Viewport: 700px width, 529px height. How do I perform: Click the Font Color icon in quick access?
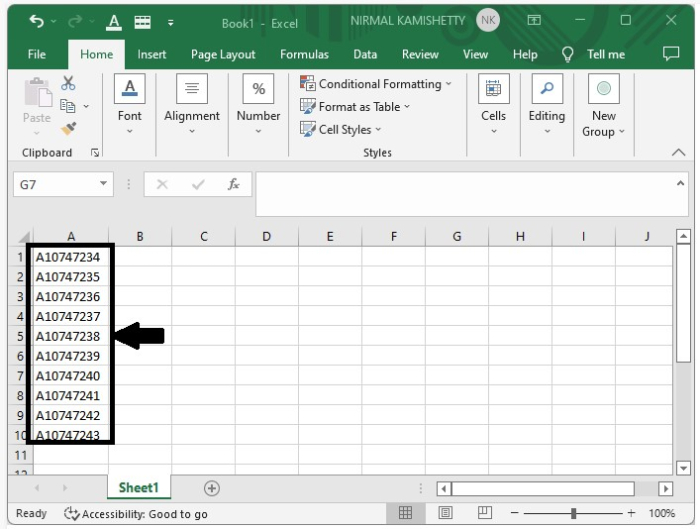click(x=114, y=22)
